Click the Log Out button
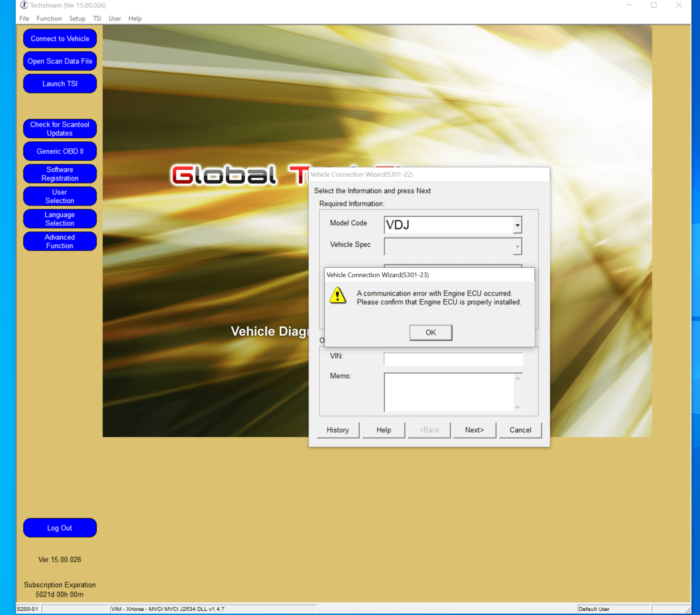The width and height of the screenshot is (700, 615). [60, 528]
